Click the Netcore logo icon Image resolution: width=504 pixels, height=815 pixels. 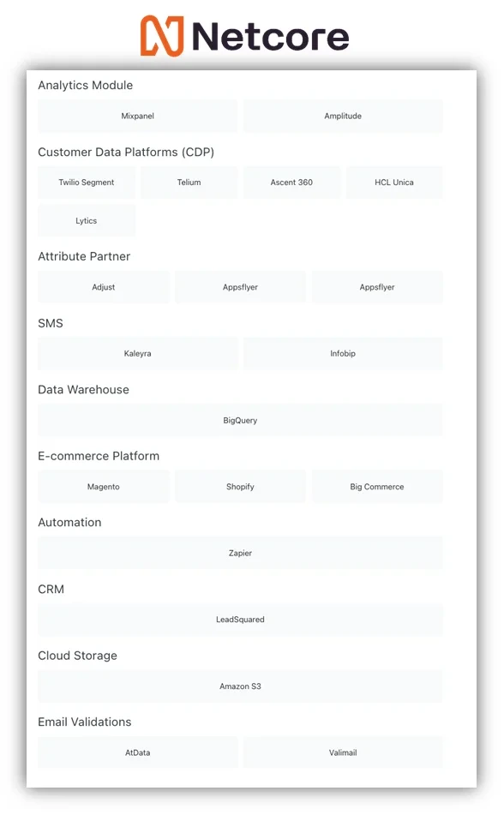pos(162,35)
